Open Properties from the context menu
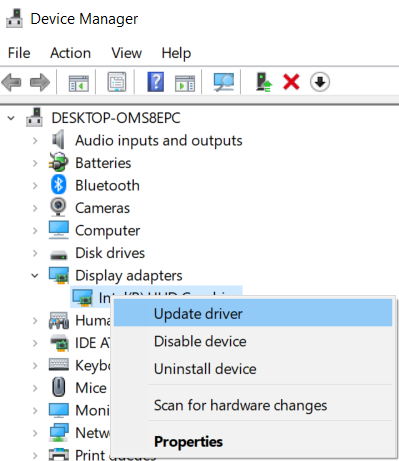Image resolution: width=399 pixels, height=461 pixels. pos(253,442)
